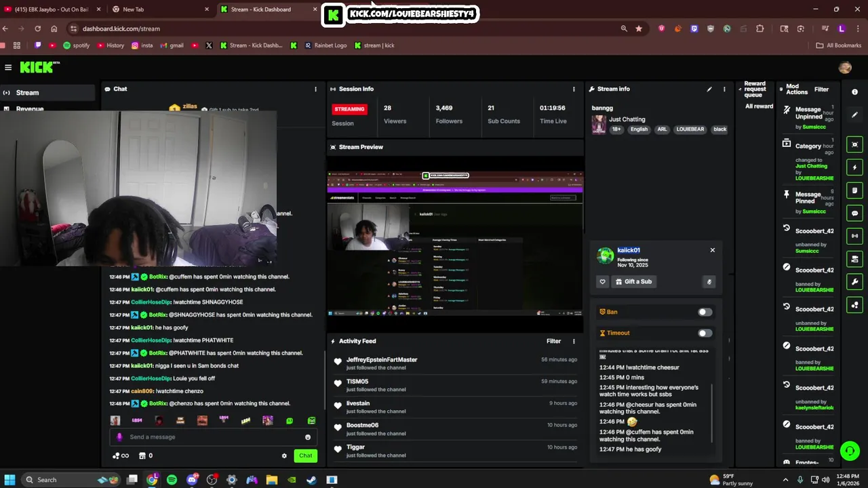This screenshot has height=488, width=868.
Task: Open the Rainbet Logo bookmark
Action: 325,45
